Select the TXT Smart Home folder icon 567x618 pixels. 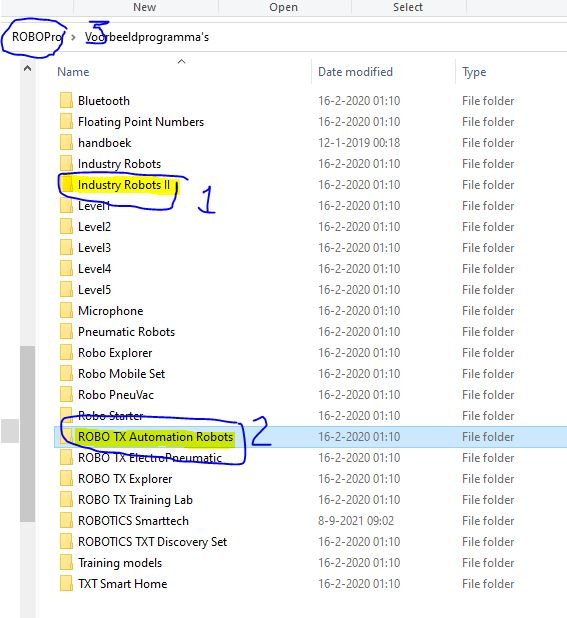66,584
